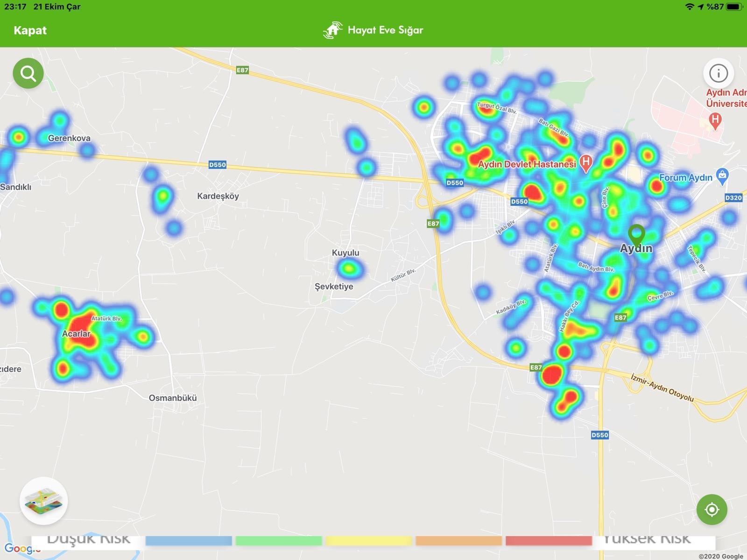Tap the Forum Aydın shopping marker
Viewport: 747px width, 560px height.
click(x=722, y=176)
